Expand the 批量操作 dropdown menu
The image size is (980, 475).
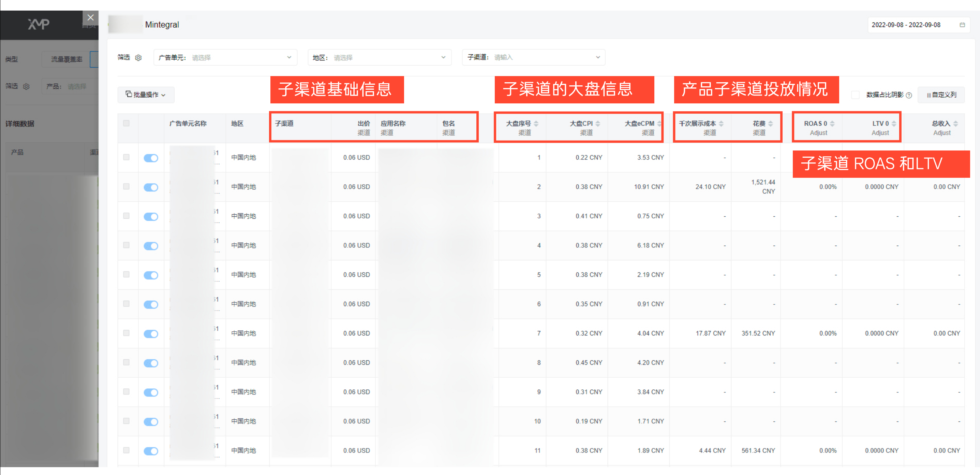[x=164, y=95]
